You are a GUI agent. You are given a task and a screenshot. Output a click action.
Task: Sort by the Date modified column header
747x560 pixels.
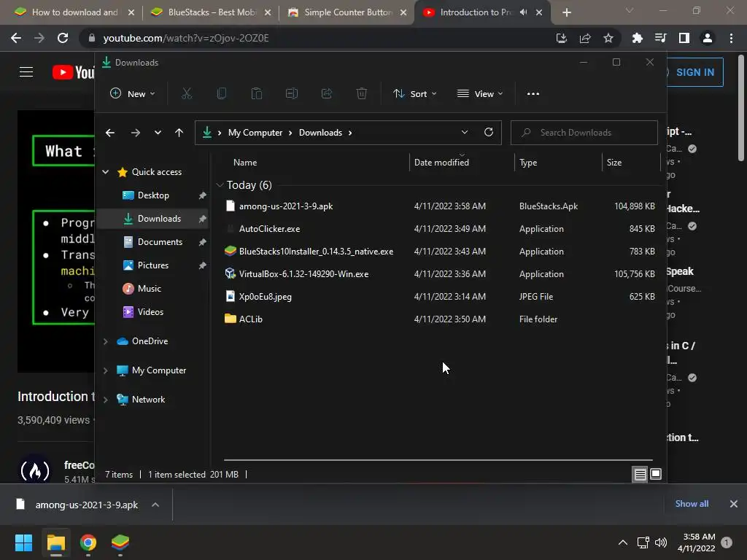[441, 163]
